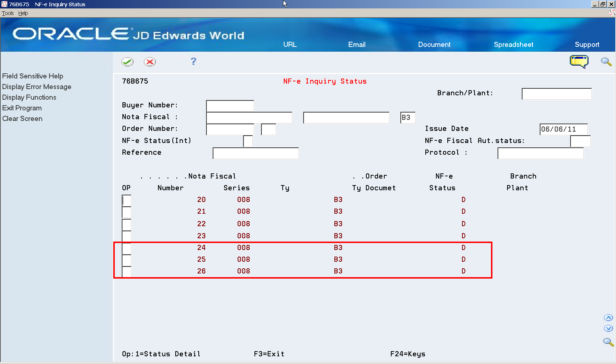This screenshot has height=364, width=616.
Task: Focus the Buyer Number input field
Action: pyautogui.click(x=230, y=106)
